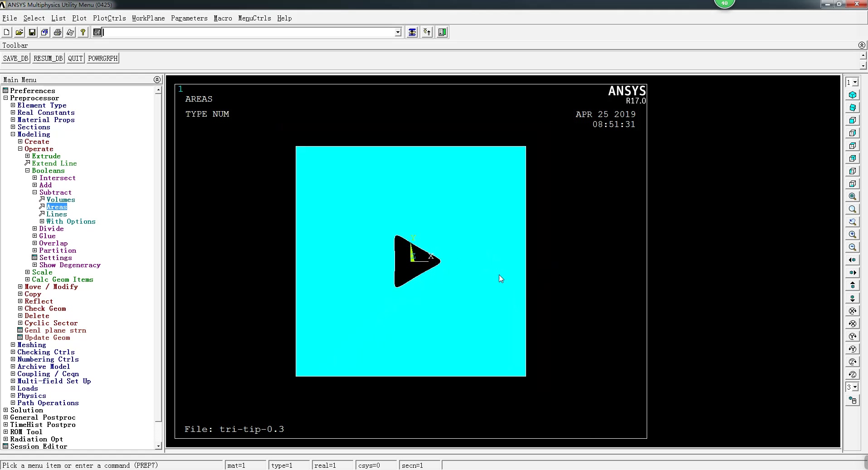This screenshot has width=868, height=470.
Task: Select the isometric view cube icon
Action: pyautogui.click(x=853, y=95)
